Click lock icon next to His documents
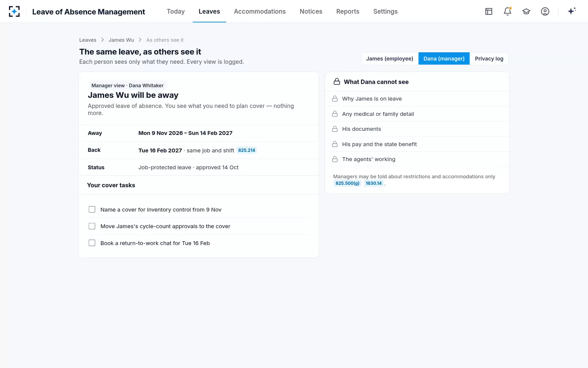588x368 pixels. pos(335,129)
